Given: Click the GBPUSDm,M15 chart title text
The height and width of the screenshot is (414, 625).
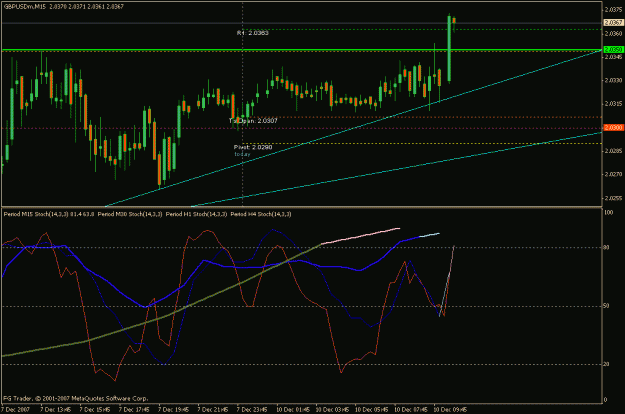Looking at the screenshot, I should pos(25,7).
